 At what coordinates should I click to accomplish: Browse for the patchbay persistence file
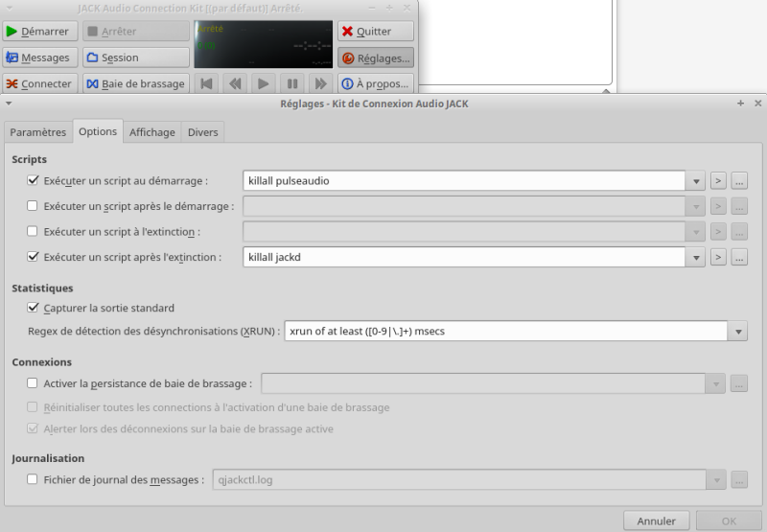click(x=739, y=383)
